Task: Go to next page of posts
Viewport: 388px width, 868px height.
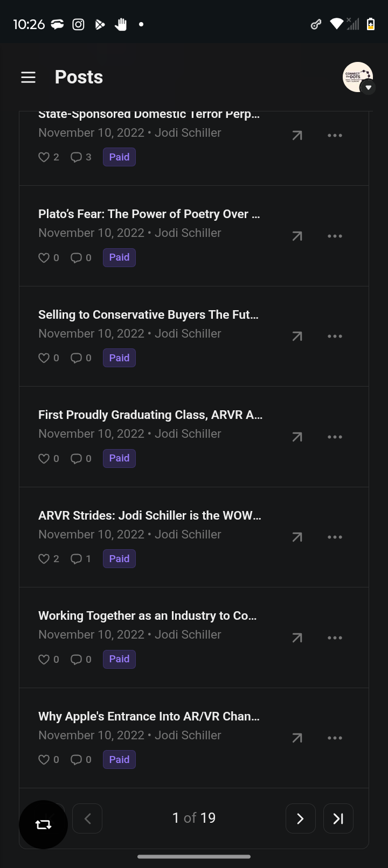Action: pyautogui.click(x=300, y=818)
